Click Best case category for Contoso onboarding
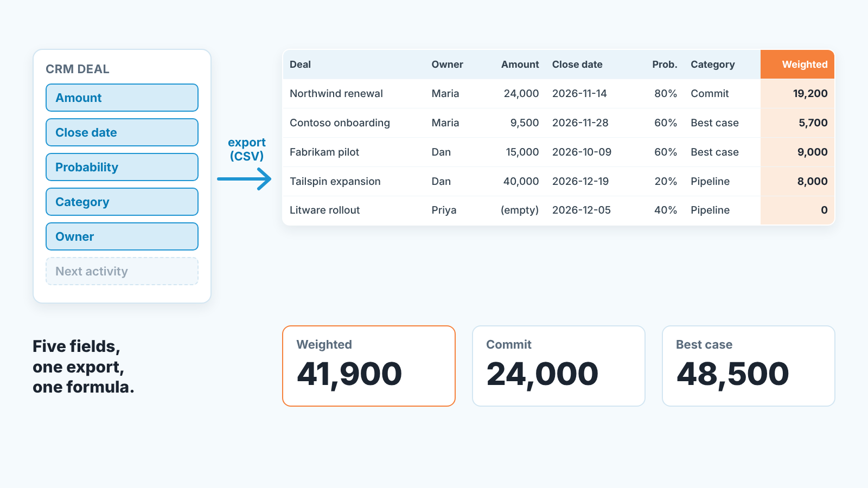The width and height of the screenshot is (868, 488). pyautogui.click(x=714, y=123)
